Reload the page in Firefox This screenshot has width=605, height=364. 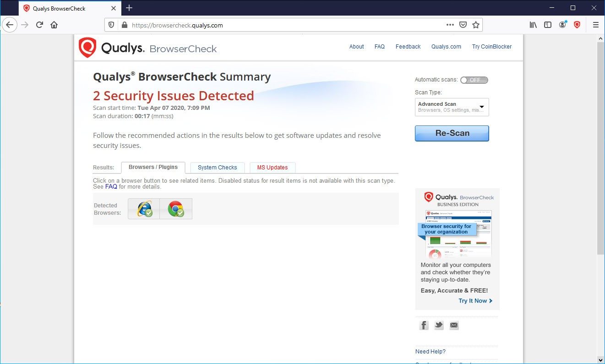point(39,25)
